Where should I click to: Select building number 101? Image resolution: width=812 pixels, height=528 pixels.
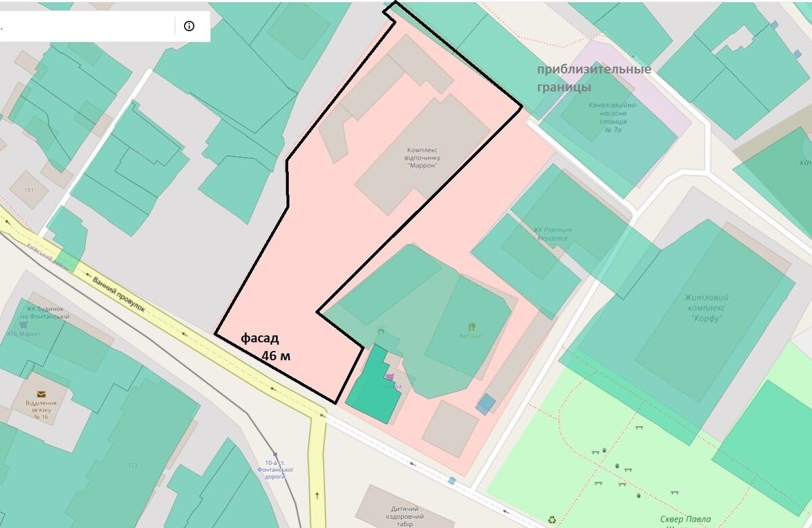(28, 190)
